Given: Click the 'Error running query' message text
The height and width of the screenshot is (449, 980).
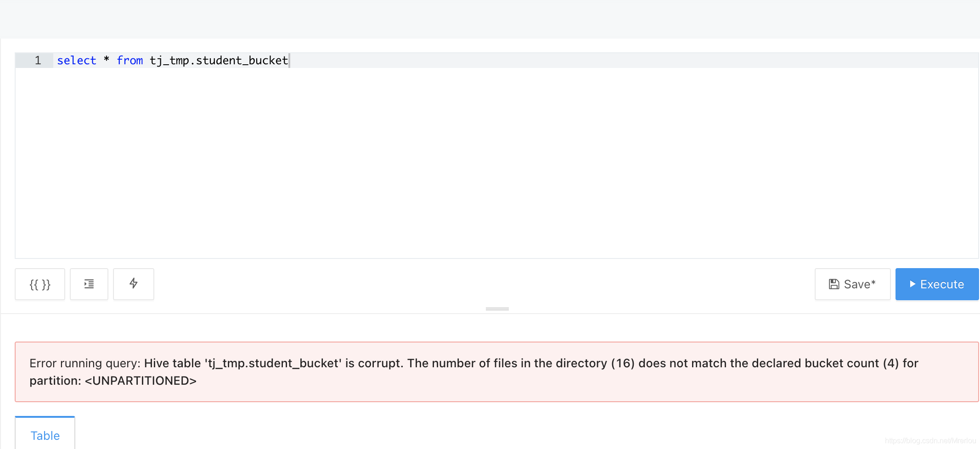Looking at the screenshot, I should 84,363.
